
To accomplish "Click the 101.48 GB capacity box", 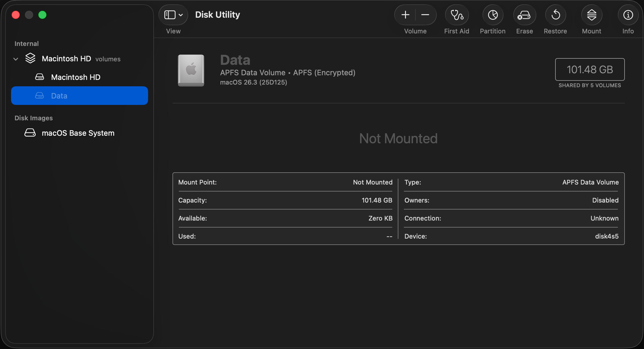I will pyautogui.click(x=590, y=69).
